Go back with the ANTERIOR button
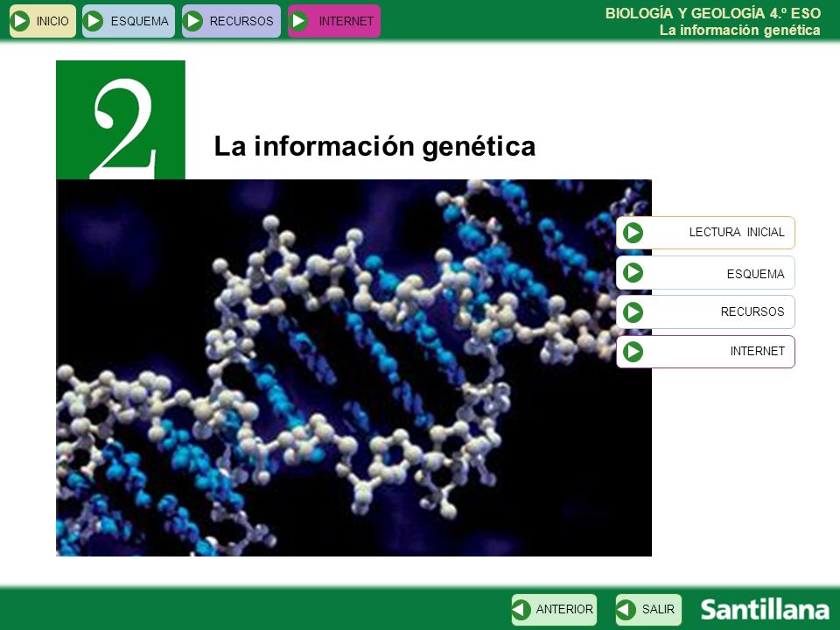Image resolution: width=840 pixels, height=630 pixels. tap(554, 610)
